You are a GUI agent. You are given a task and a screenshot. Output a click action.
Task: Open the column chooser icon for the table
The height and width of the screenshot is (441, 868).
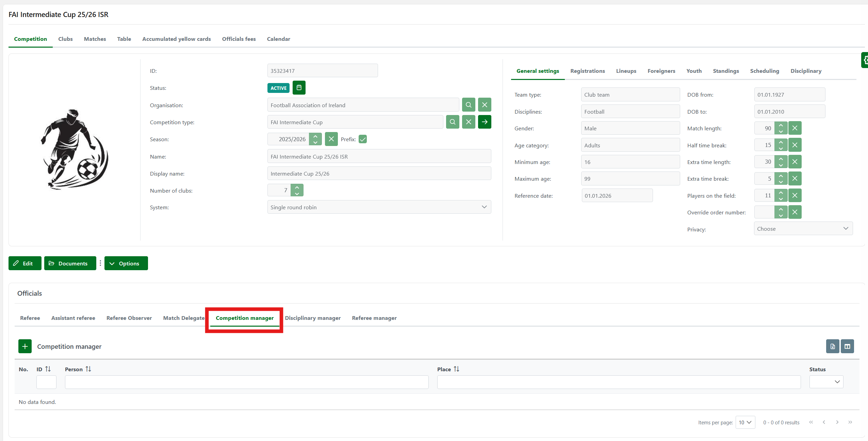pyautogui.click(x=847, y=346)
